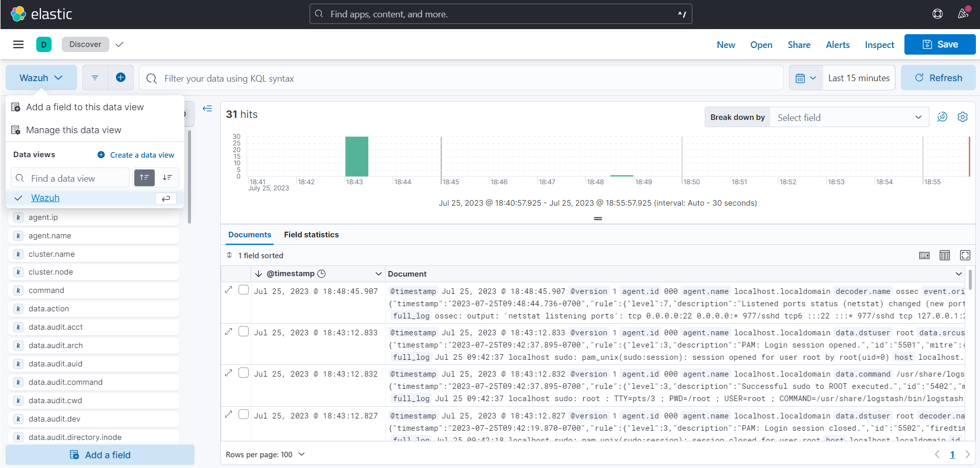This screenshot has width=980, height=468.
Task: Expand the first document row at 18:48:45.907
Action: point(229,290)
